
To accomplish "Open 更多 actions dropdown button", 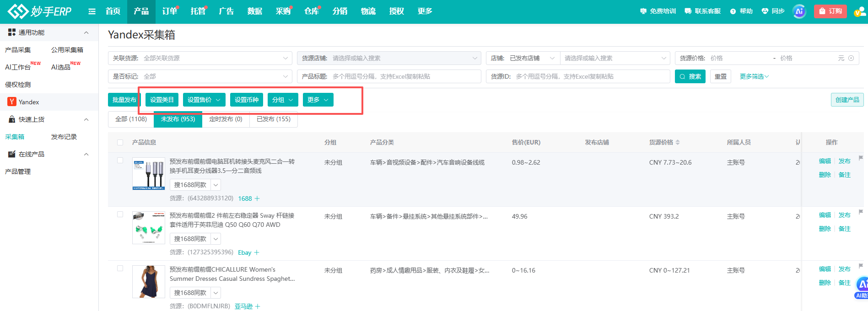I will coord(318,100).
